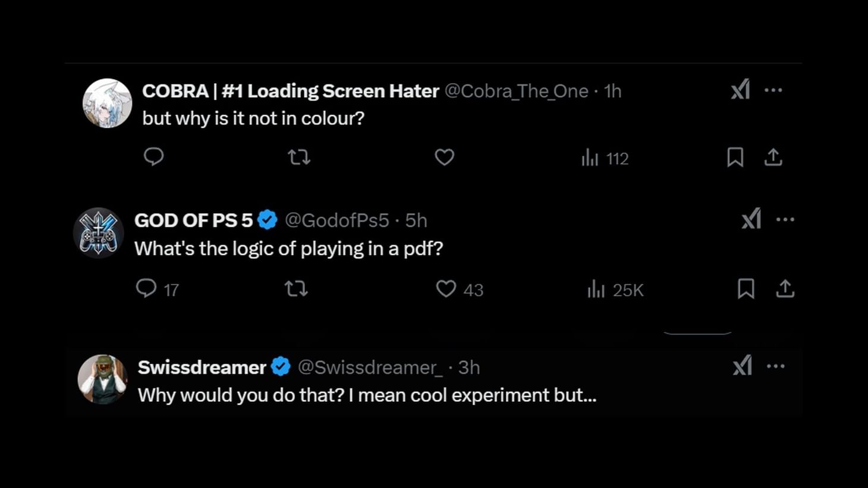Open the @Cobra_The_One profile handle
This screenshot has width=868, height=488.
coord(516,91)
